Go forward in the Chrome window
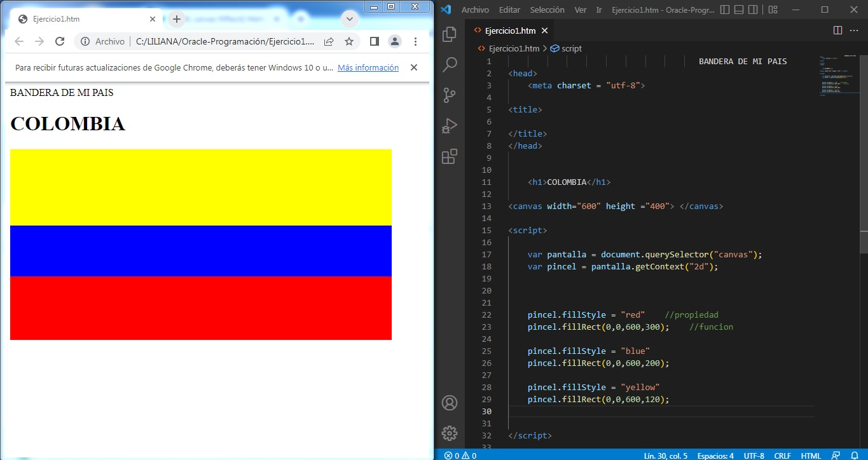 39,41
